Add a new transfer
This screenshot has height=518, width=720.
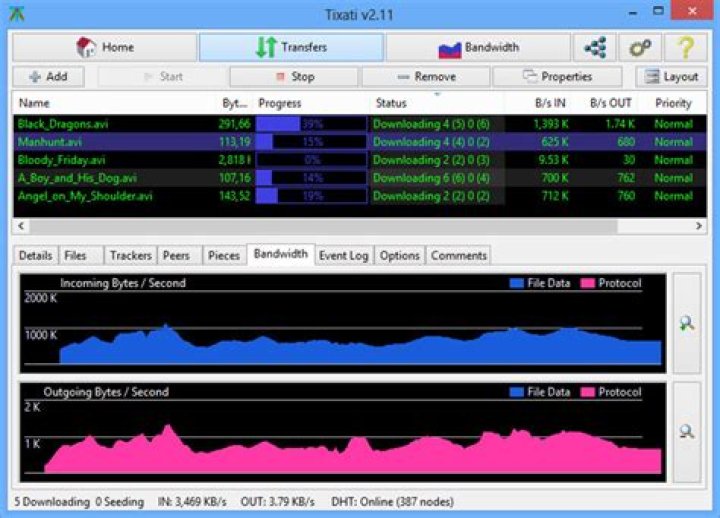[x=49, y=77]
